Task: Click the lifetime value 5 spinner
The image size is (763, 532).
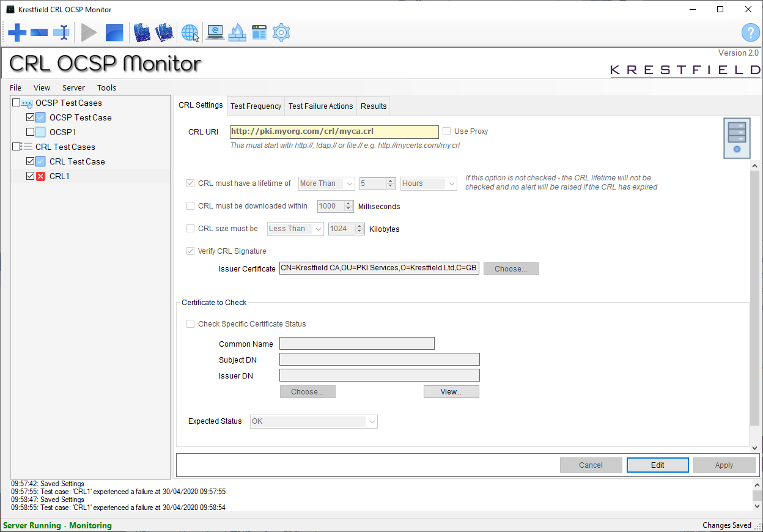Action: pos(378,183)
